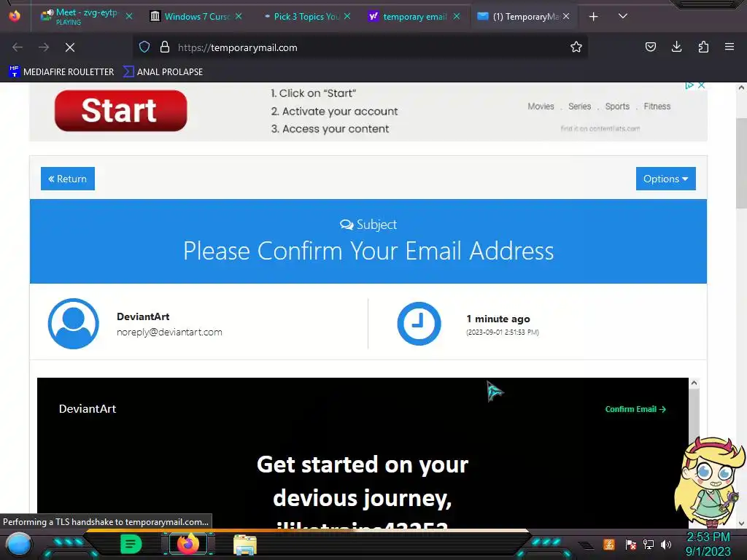This screenshot has width=747, height=560.
Task: Open the Extensions menu
Action: coord(703,47)
